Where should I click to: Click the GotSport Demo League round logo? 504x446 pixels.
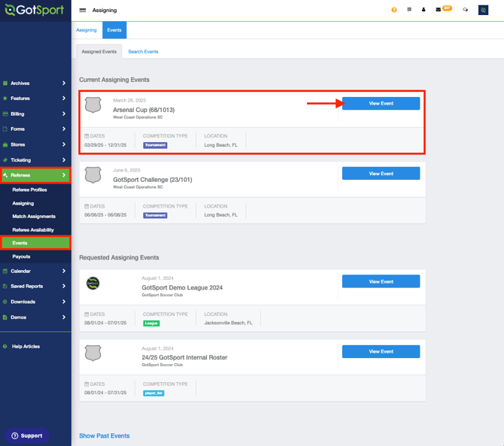[x=93, y=283]
